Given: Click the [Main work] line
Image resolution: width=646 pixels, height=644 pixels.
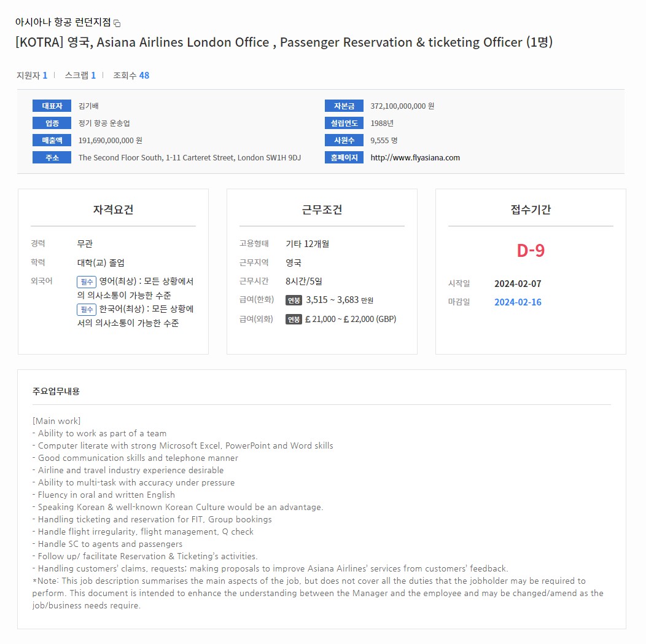Looking at the screenshot, I should point(56,421).
